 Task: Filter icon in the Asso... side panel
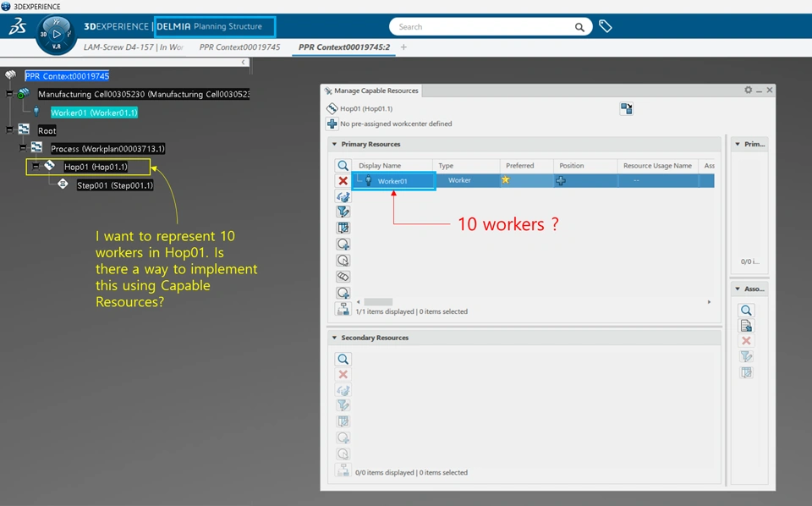[746, 356]
